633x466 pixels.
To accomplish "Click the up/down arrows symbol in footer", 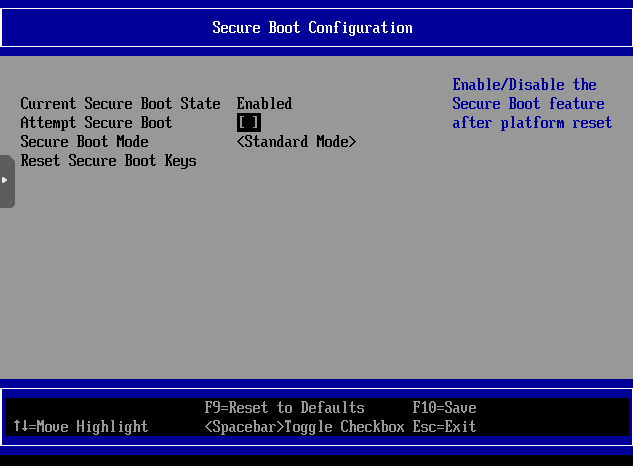I will 20,427.
